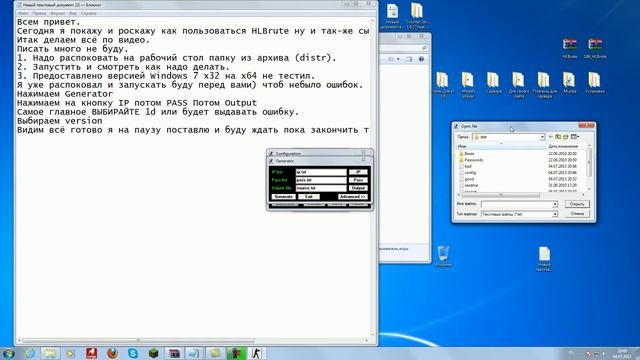Go up one folder level in Open file dialog
This screenshot has width=640, height=360.
tap(558, 137)
